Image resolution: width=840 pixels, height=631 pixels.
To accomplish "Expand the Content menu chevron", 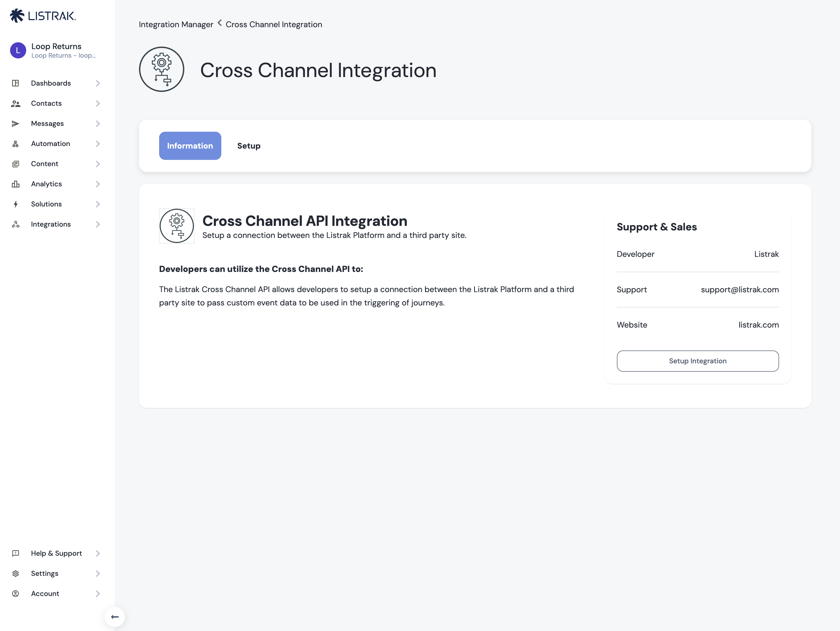I will 98,164.
